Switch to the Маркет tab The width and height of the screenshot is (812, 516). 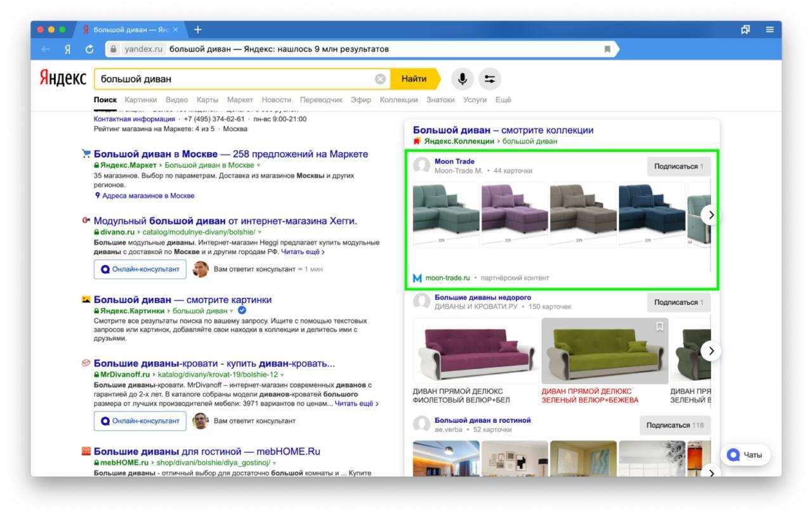tap(240, 100)
